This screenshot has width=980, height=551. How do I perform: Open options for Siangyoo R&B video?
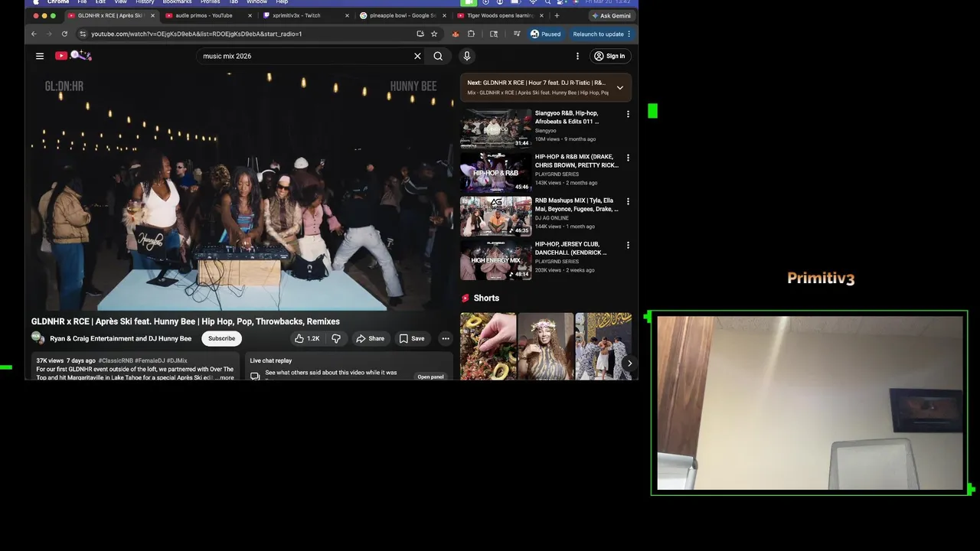tap(628, 114)
